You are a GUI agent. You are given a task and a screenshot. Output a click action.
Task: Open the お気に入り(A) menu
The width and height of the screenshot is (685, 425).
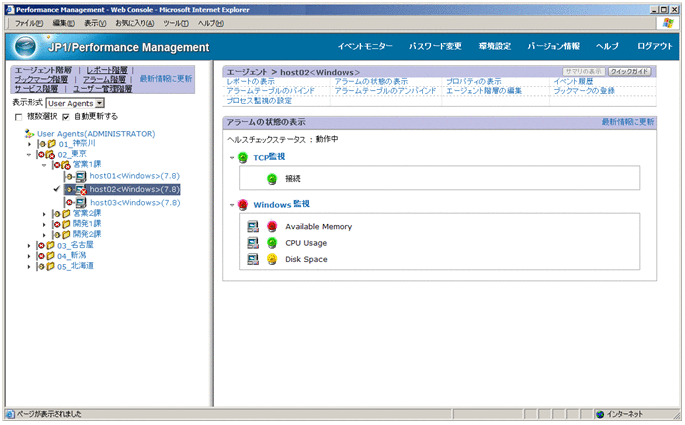coord(135,23)
